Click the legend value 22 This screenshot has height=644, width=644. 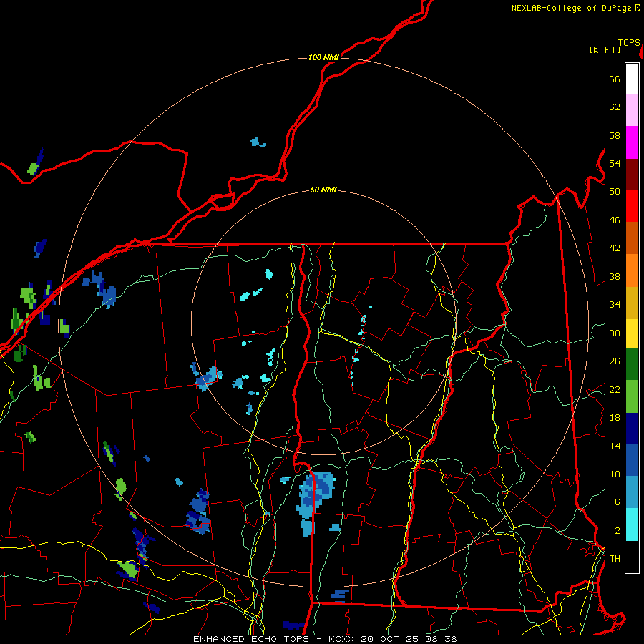[615, 390]
